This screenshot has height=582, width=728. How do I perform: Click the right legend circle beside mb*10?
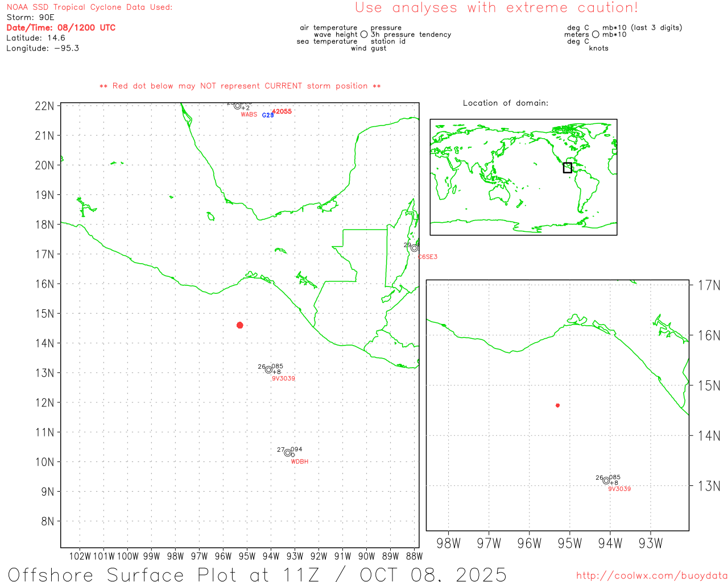click(595, 35)
